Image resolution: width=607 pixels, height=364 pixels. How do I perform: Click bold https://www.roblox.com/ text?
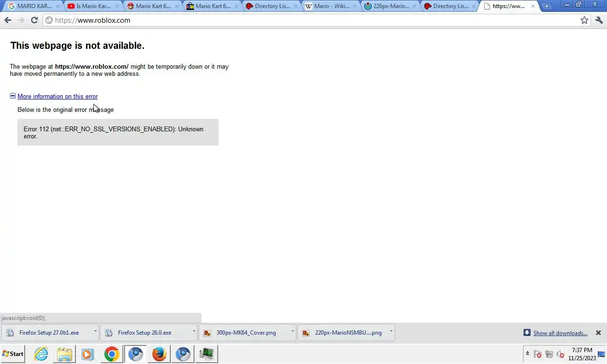(92, 66)
